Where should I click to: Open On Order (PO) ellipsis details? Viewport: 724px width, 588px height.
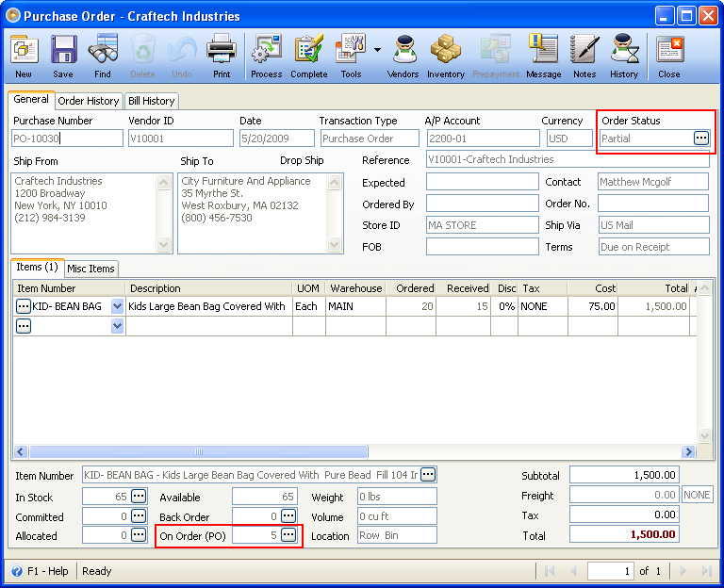[288, 535]
